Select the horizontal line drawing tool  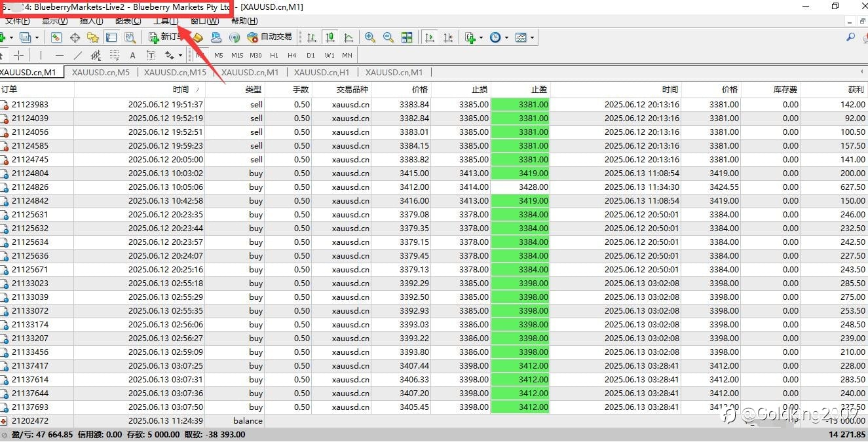pos(60,55)
